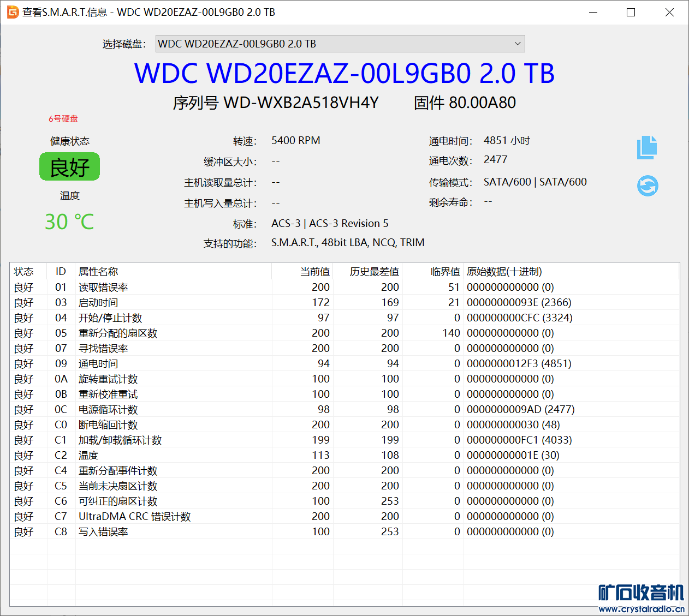The height and width of the screenshot is (616, 689).
Task: Click the blue refresh icon
Action: [x=648, y=186]
